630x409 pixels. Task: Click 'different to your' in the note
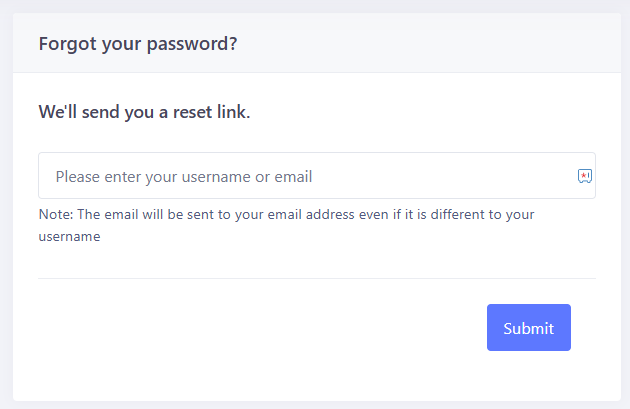click(482, 215)
